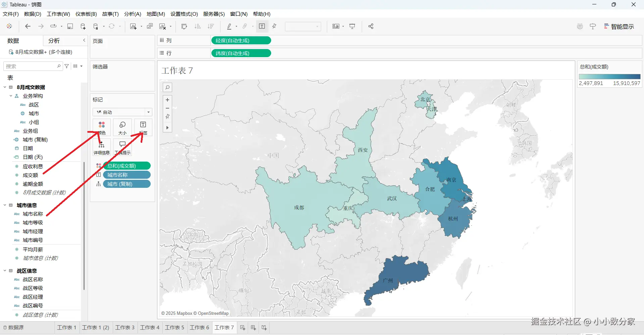Image resolution: width=644 pixels, height=335 pixels.
Task: Click the new worksheet toolbar icon
Action: (x=134, y=26)
